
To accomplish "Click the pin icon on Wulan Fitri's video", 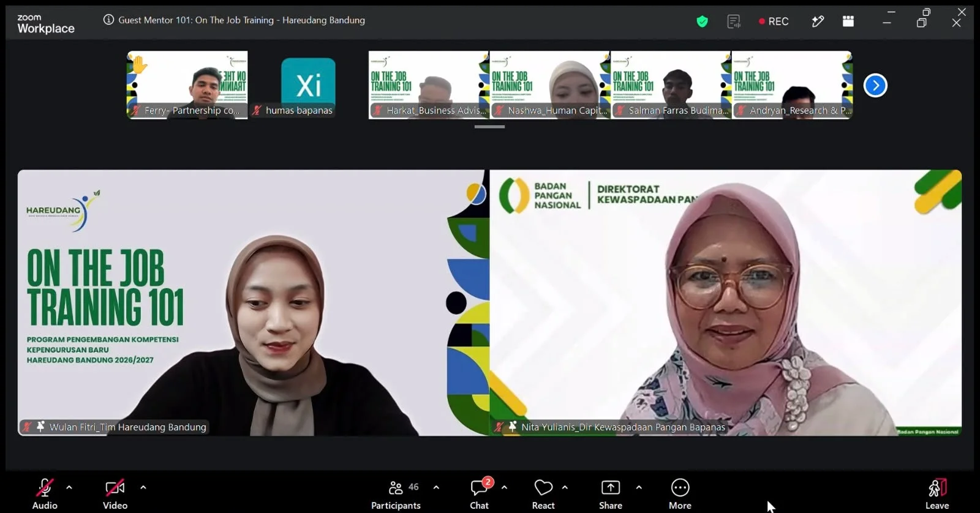I will point(40,426).
